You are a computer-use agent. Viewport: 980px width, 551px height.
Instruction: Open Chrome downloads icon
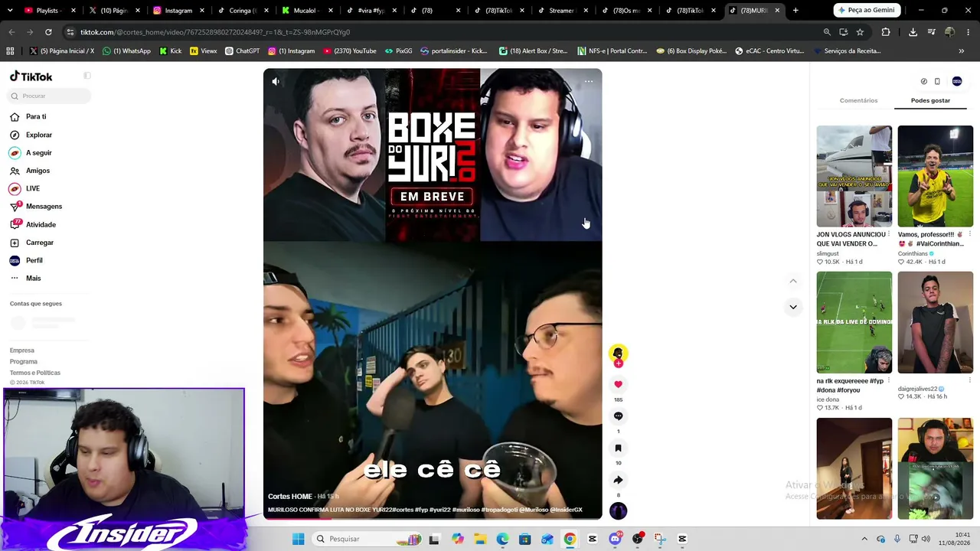913,32
